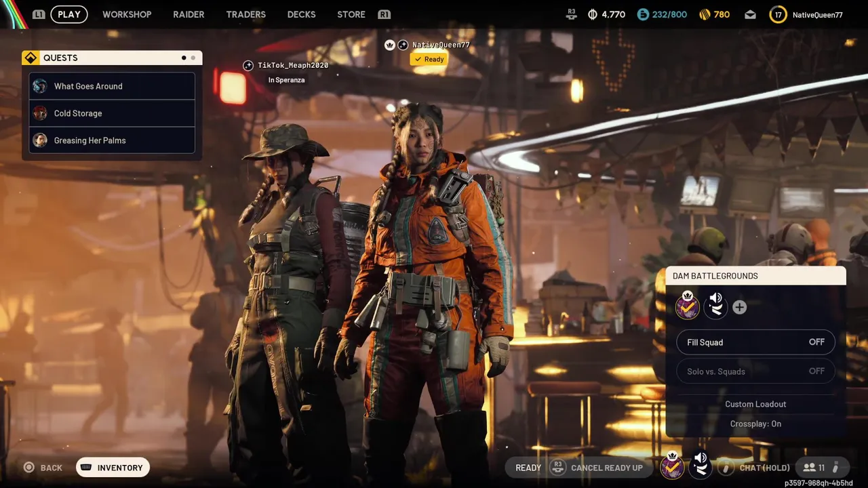This screenshot has height=488, width=868.
Task: Select the Greasing Her Palms quest
Action: (112, 140)
